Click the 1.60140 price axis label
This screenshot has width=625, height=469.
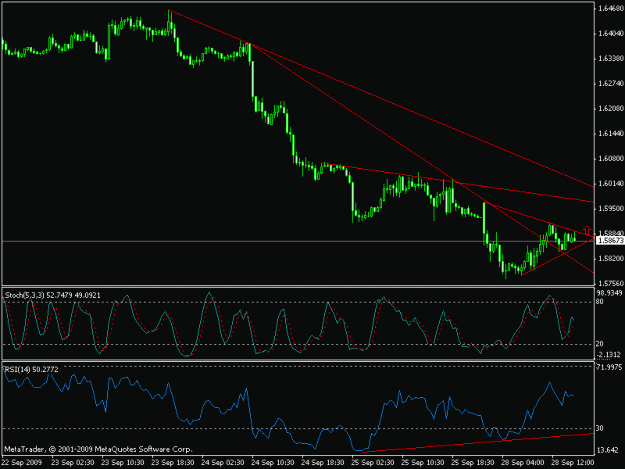click(x=611, y=184)
